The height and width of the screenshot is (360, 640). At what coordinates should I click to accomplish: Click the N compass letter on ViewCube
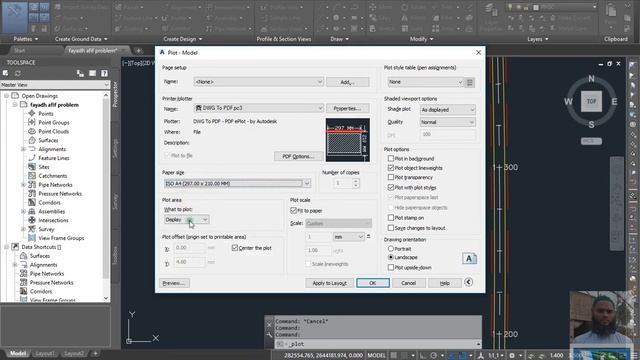[591, 78]
